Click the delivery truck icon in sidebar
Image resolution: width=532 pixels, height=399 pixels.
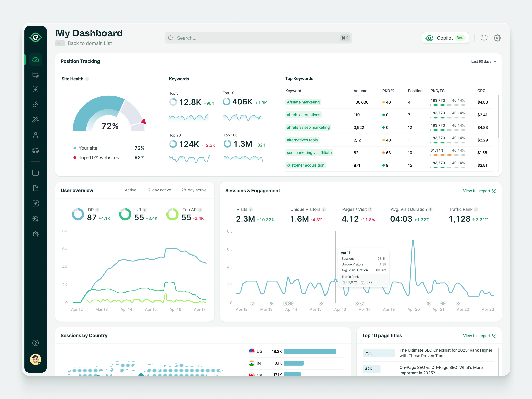pos(36,150)
